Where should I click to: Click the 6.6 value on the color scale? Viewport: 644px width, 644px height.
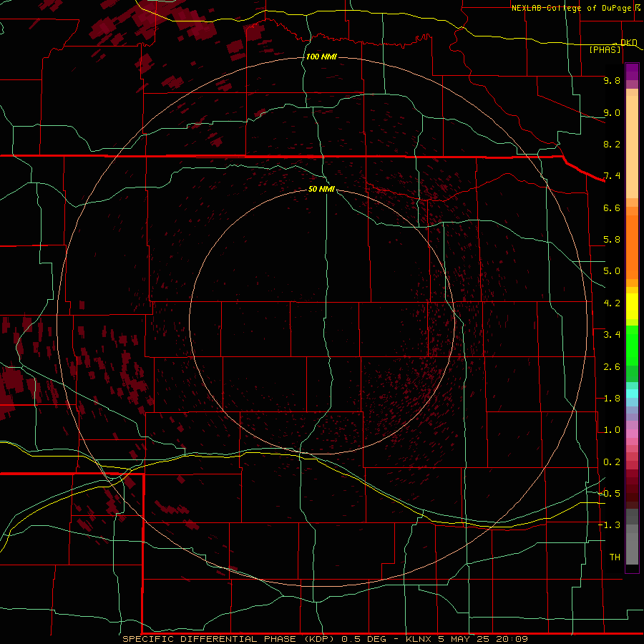coord(612,208)
